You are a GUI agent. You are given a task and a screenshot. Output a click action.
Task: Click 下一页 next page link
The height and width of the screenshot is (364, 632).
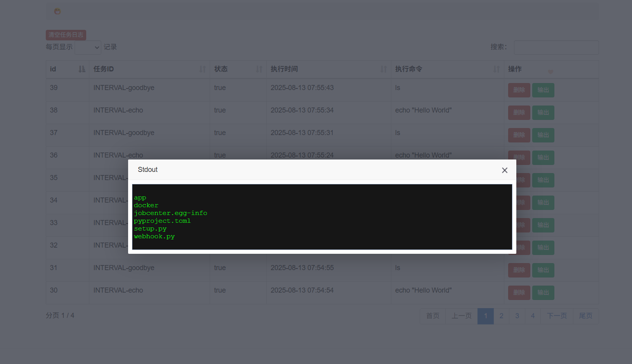click(557, 316)
